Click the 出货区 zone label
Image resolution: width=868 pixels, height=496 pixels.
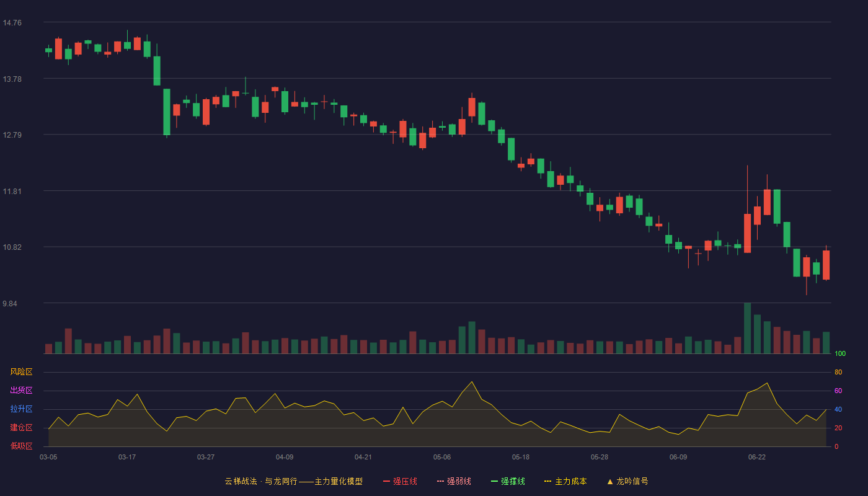[x=21, y=391]
